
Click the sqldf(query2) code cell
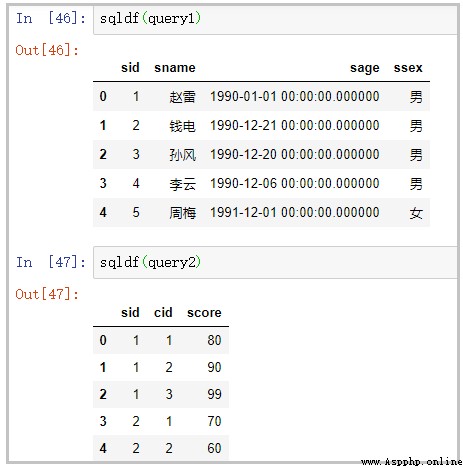pos(275,262)
